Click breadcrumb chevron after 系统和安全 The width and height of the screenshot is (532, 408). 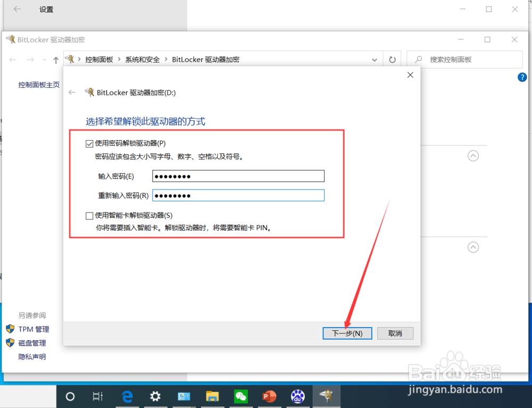coord(166,60)
